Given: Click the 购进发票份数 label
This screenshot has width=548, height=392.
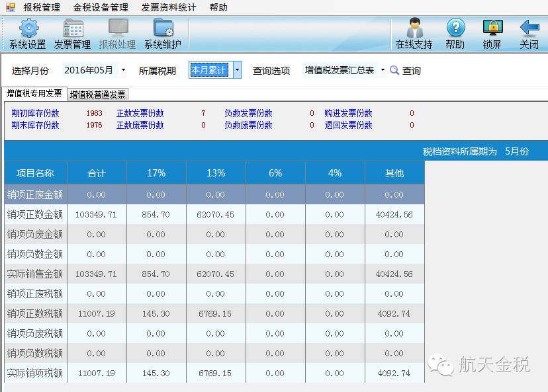Looking at the screenshot, I should (348, 113).
